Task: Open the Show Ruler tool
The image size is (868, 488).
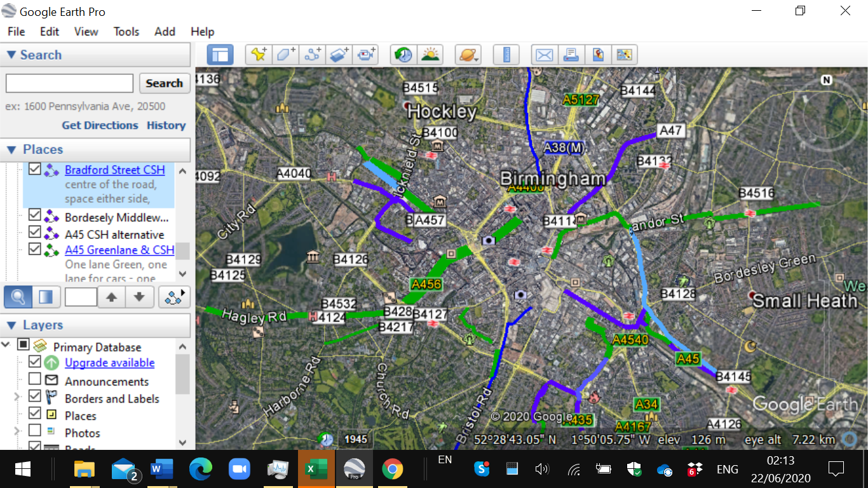Action: click(x=506, y=55)
